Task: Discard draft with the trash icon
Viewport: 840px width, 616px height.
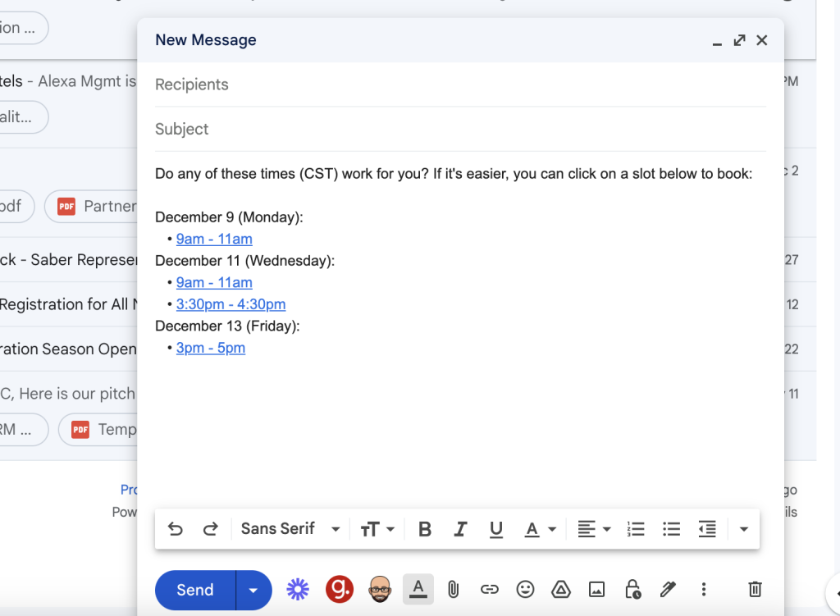Action: point(755,589)
